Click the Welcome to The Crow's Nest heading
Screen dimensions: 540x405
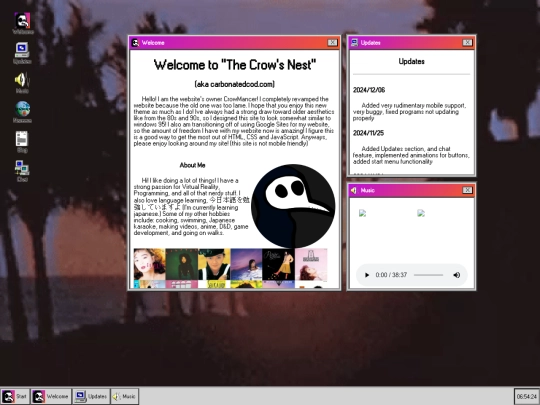(x=235, y=65)
